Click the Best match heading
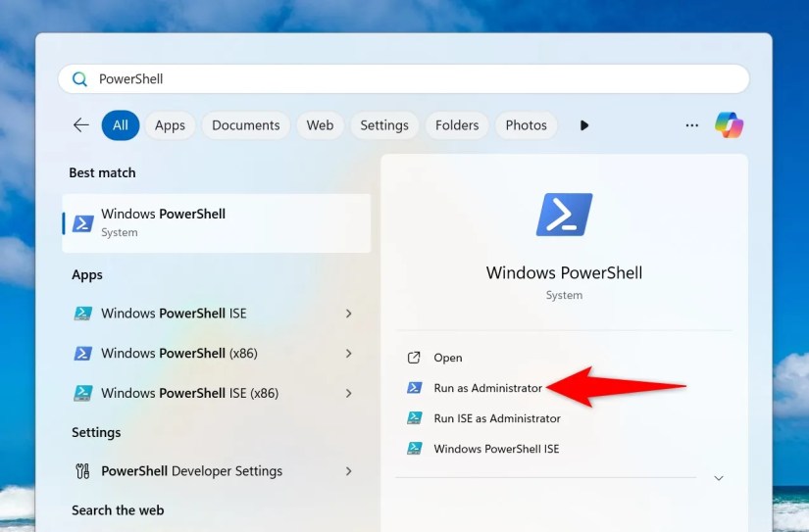Screen dimensions: 809x532 [102, 172]
